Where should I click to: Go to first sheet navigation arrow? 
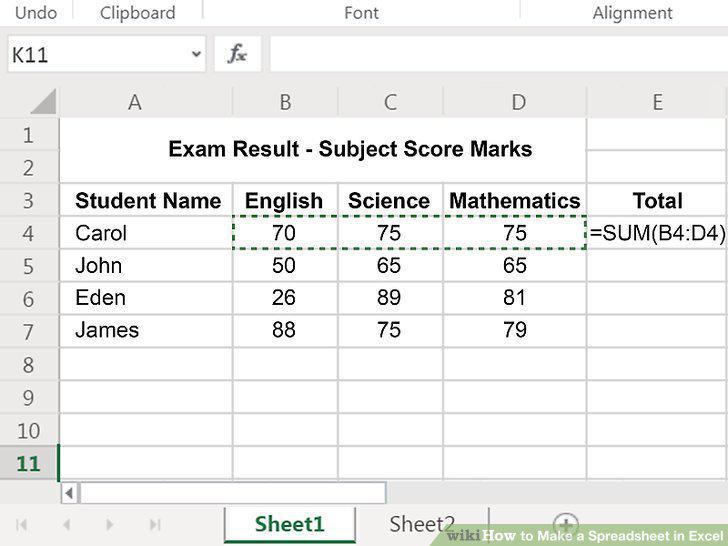[21, 525]
